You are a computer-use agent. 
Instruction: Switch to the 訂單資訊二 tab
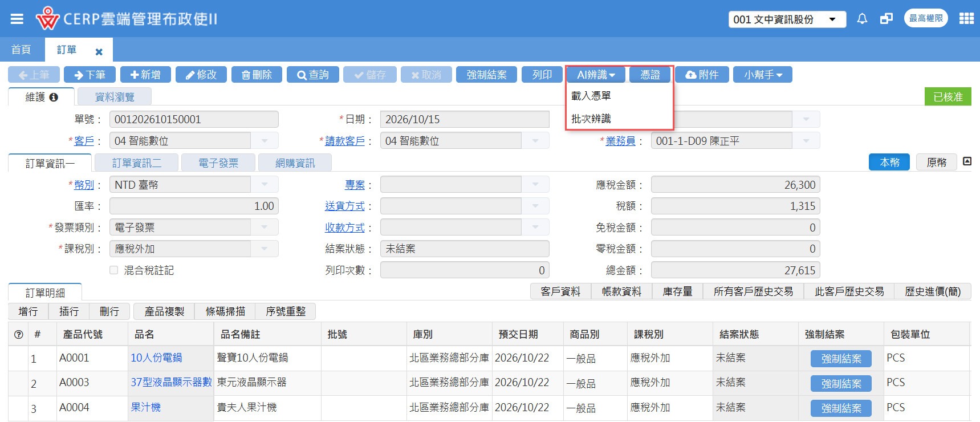click(137, 163)
